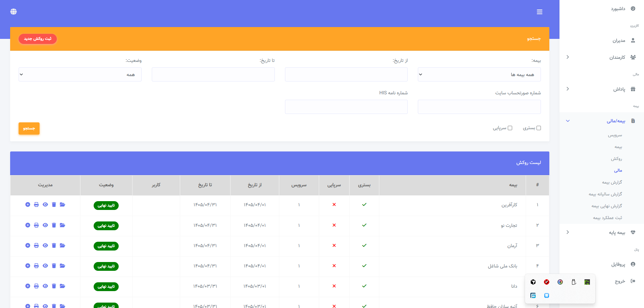The height and width of the screenshot is (308, 644).
Task: Open the مالی submenu item
Action: [618, 170]
